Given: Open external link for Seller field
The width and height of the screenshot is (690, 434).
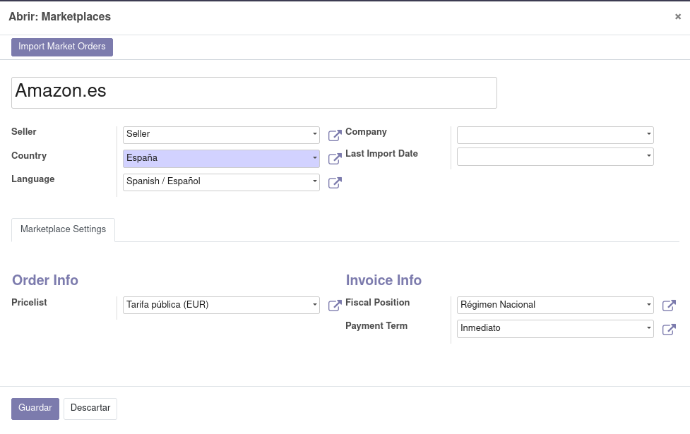Looking at the screenshot, I should [335, 134].
